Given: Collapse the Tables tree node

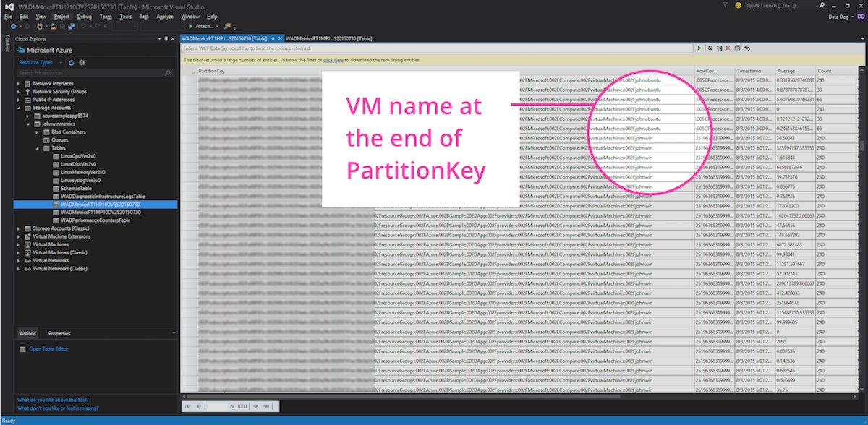Looking at the screenshot, I should [x=38, y=147].
